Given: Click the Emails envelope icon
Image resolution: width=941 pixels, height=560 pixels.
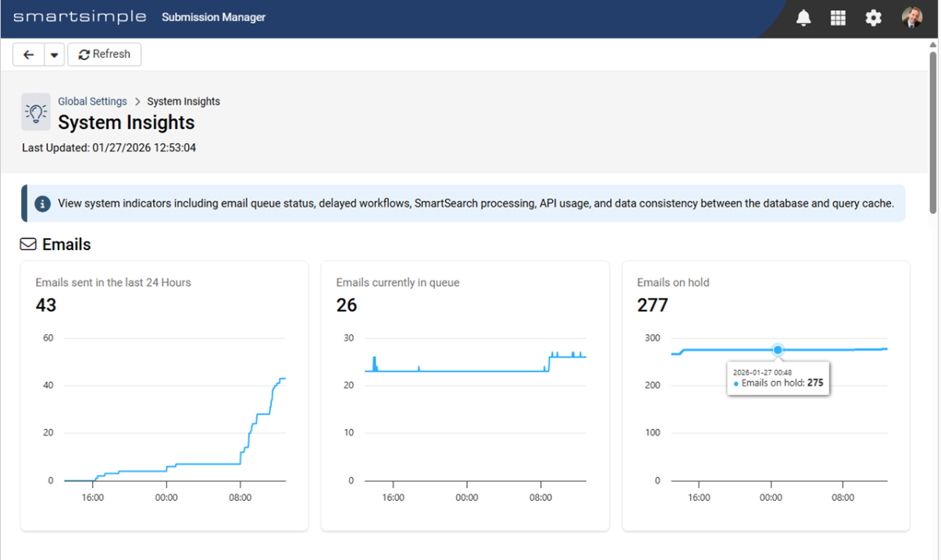Looking at the screenshot, I should pyautogui.click(x=28, y=244).
